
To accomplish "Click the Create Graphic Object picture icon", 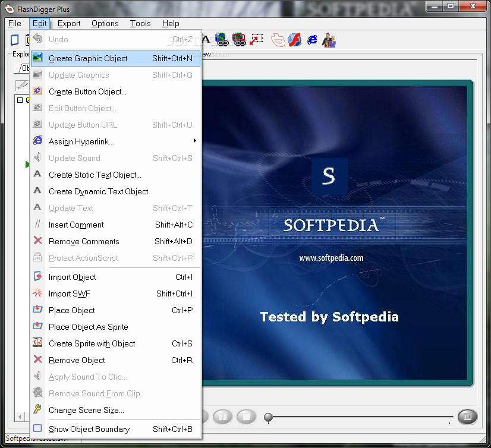I will pyautogui.click(x=37, y=58).
